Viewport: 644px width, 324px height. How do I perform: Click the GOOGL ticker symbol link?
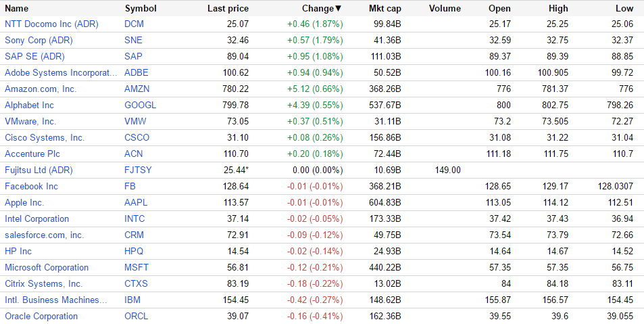[140, 105]
